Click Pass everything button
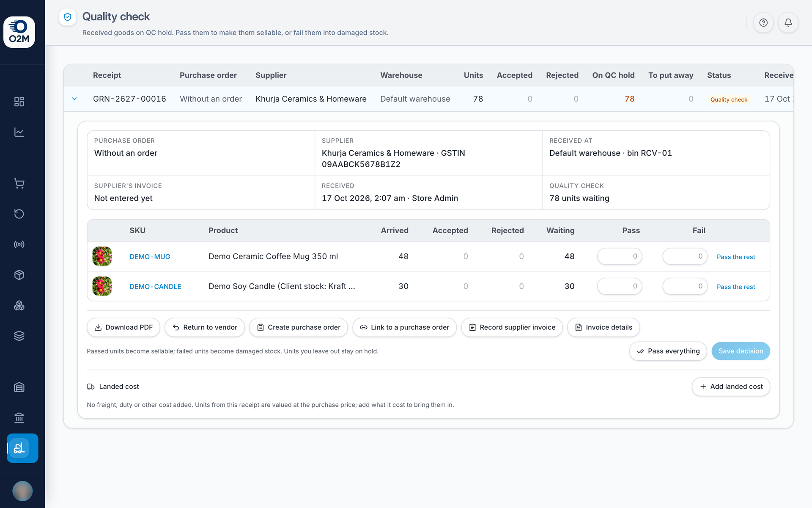 pos(668,351)
